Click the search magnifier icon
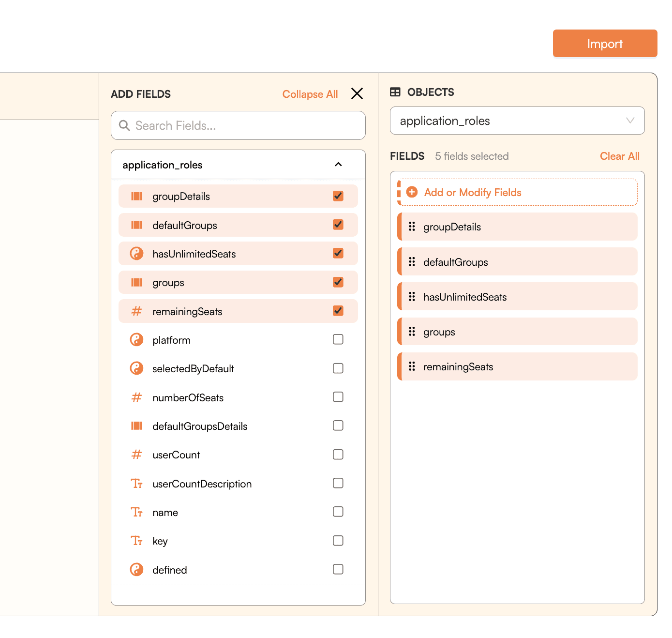This screenshot has height=638, width=672. pyautogui.click(x=124, y=125)
